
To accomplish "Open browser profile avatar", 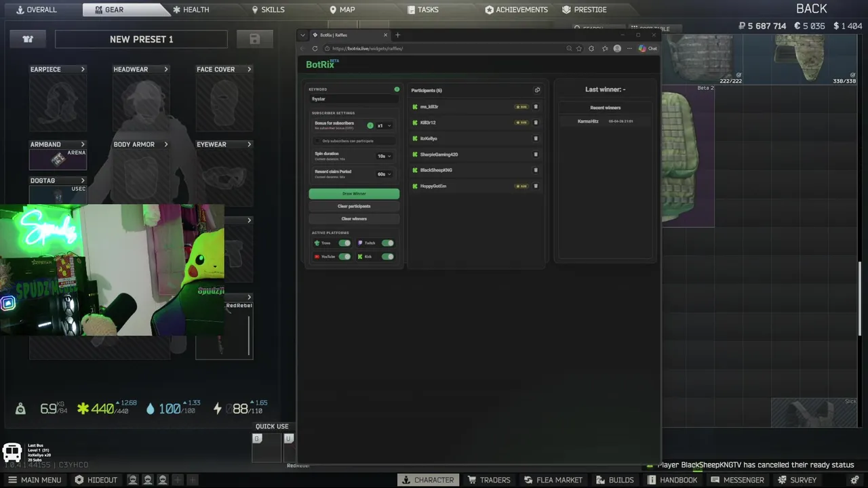I will (x=617, y=49).
